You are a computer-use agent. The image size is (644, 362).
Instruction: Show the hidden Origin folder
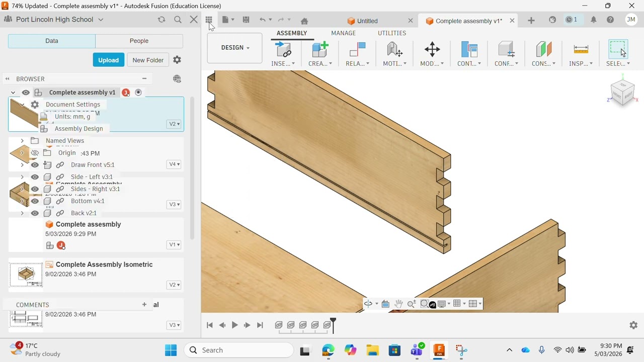[x=35, y=153]
